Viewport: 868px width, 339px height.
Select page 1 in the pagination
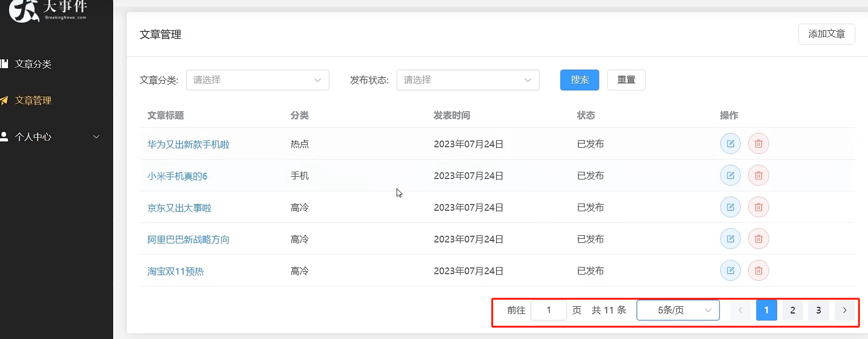[766, 310]
